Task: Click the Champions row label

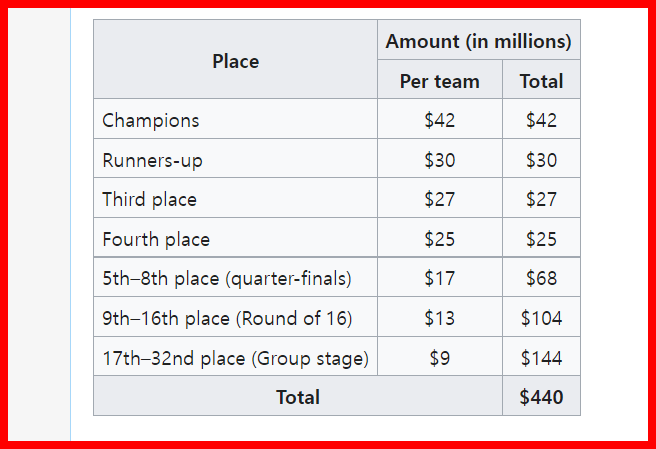Action: [x=151, y=120]
